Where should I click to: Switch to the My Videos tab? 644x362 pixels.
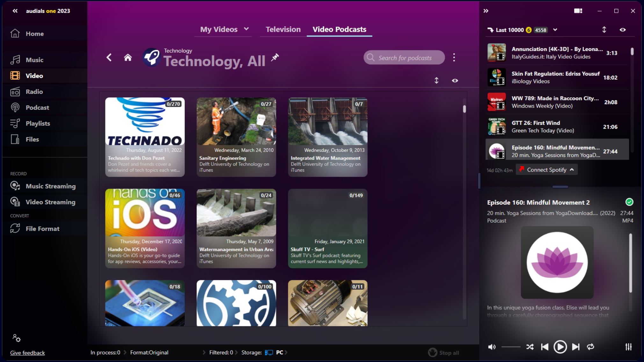(219, 29)
